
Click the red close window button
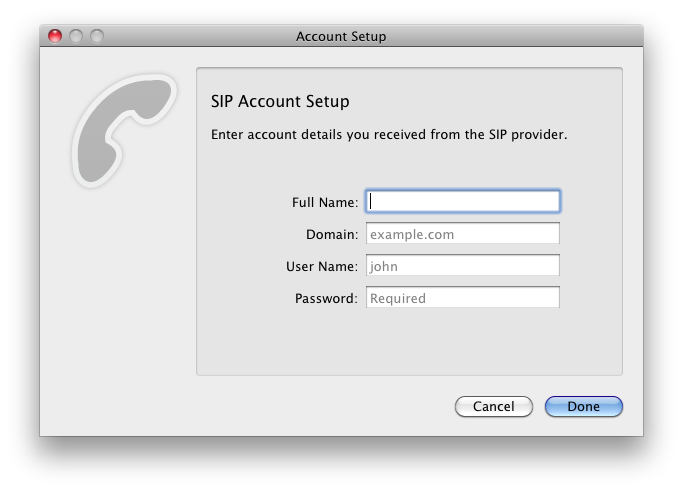pos(55,36)
